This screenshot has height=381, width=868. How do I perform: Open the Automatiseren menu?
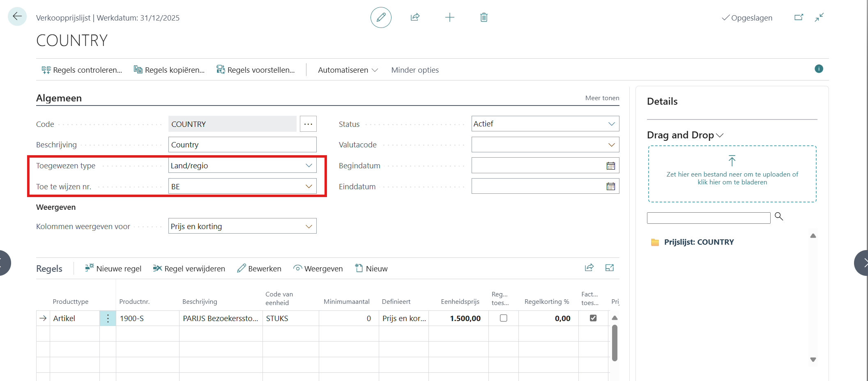[x=348, y=70]
